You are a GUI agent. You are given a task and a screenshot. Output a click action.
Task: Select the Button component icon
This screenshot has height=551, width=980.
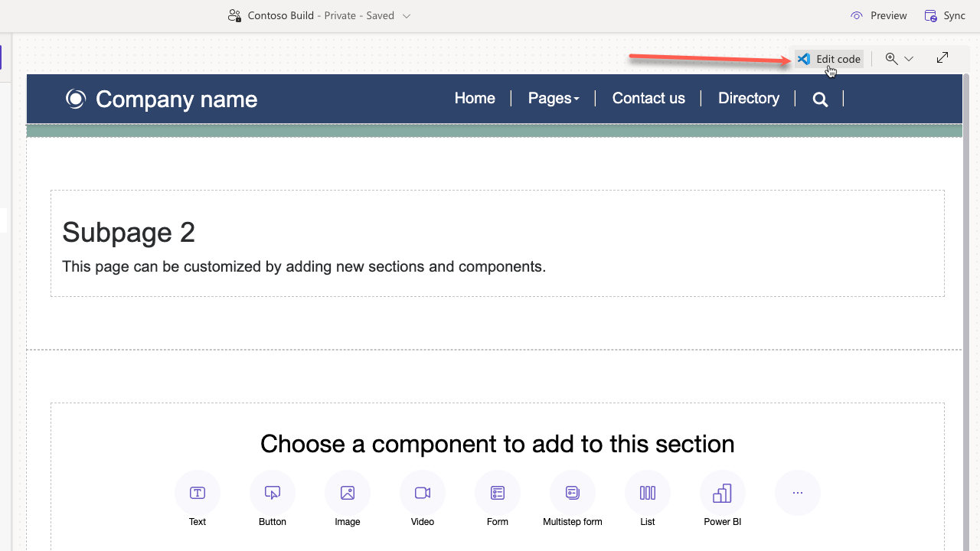pos(272,493)
